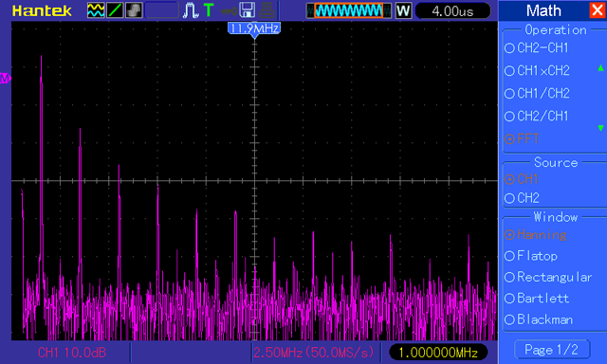
Task: Click the floppy disk save icon
Action: click(247, 10)
